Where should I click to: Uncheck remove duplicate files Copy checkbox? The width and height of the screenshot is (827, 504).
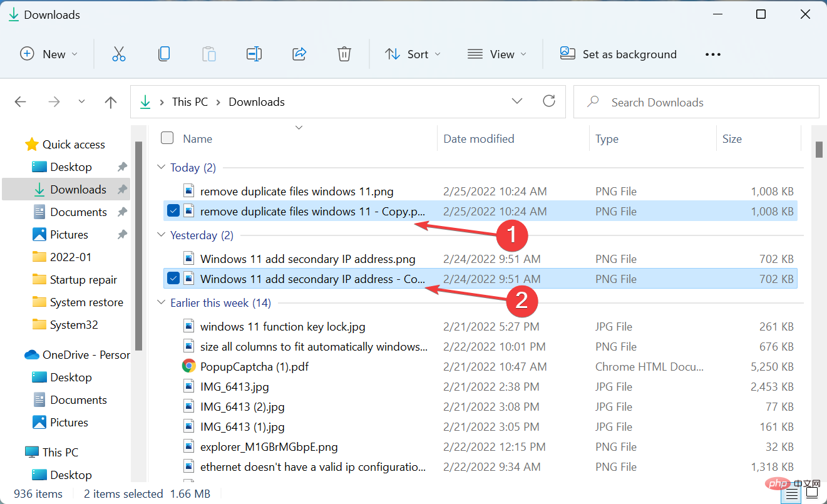tap(174, 211)
